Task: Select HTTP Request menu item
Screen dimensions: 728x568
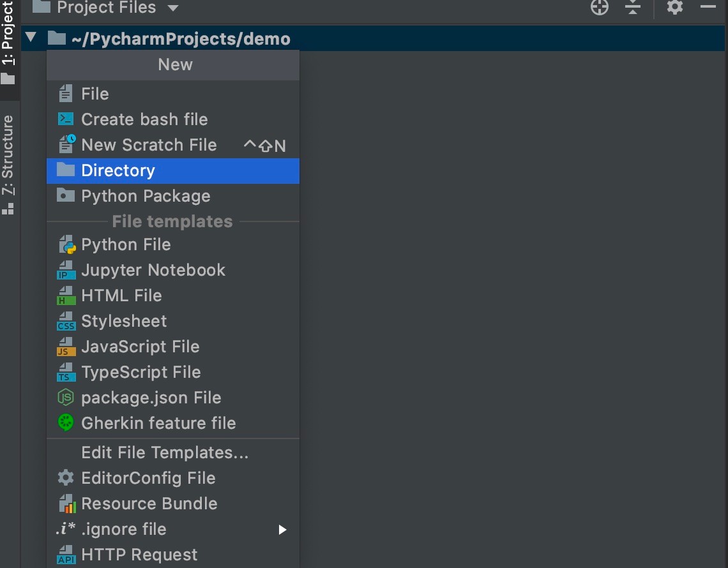Action: click(x=173, y=555)
